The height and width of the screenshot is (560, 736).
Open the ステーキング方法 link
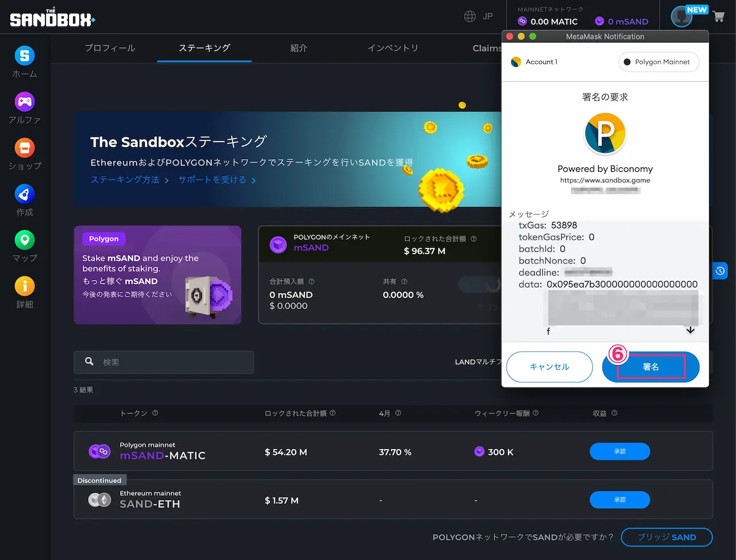click(x=129, y=180)
